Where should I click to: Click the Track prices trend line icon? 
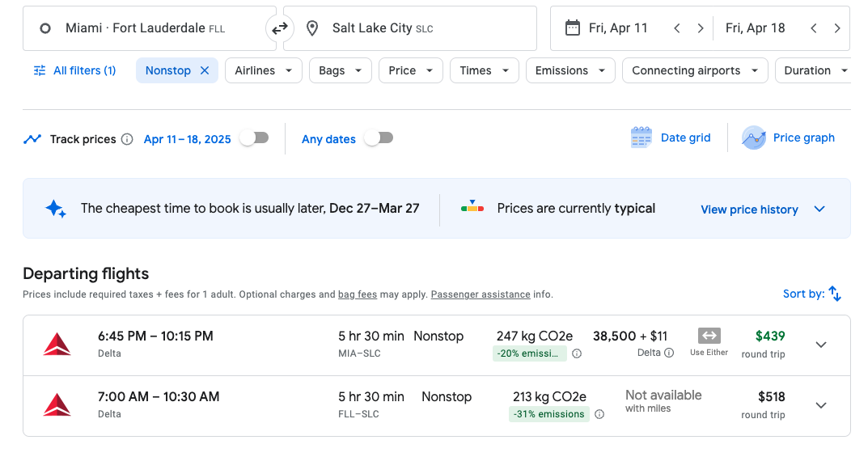coord(32,139)
